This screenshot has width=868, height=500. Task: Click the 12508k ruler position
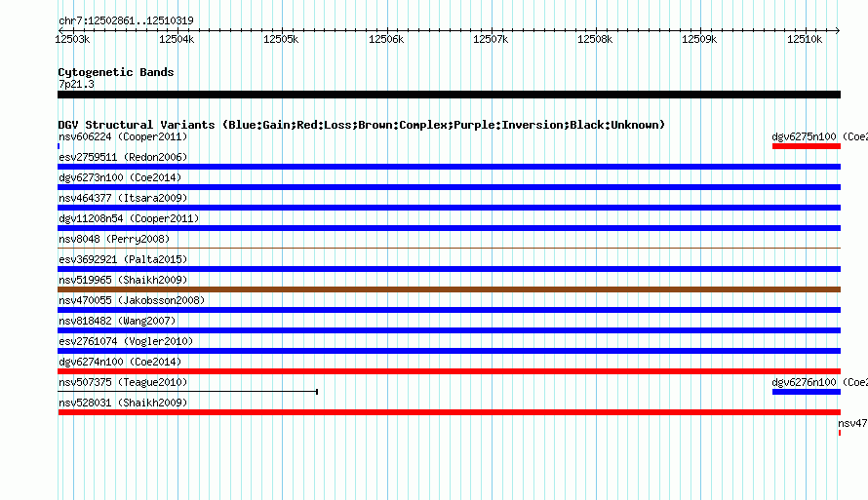pyautogui.click(x=595, y=39)
